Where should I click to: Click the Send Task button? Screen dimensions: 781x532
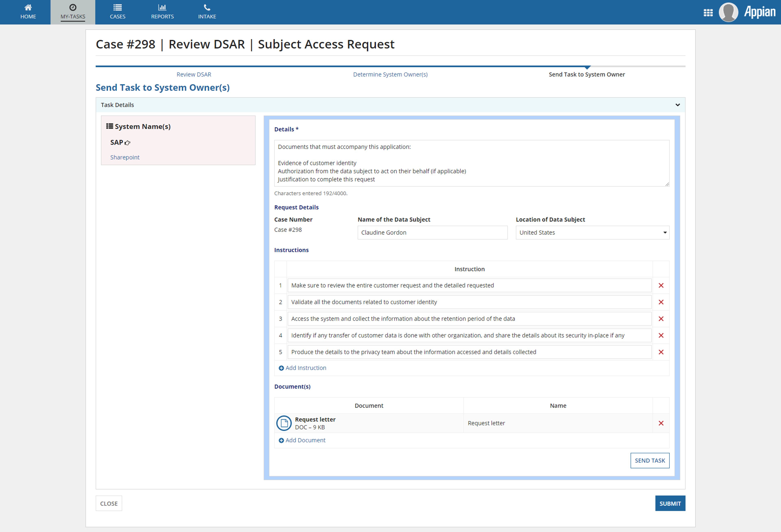pyautogui.click(x=650, y=460)
